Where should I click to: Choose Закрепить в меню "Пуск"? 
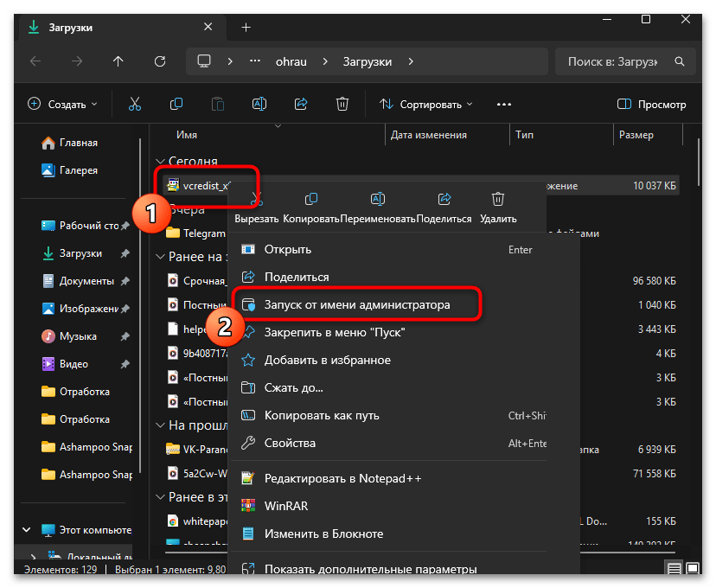pyautogui.click(x=388, y=332)
